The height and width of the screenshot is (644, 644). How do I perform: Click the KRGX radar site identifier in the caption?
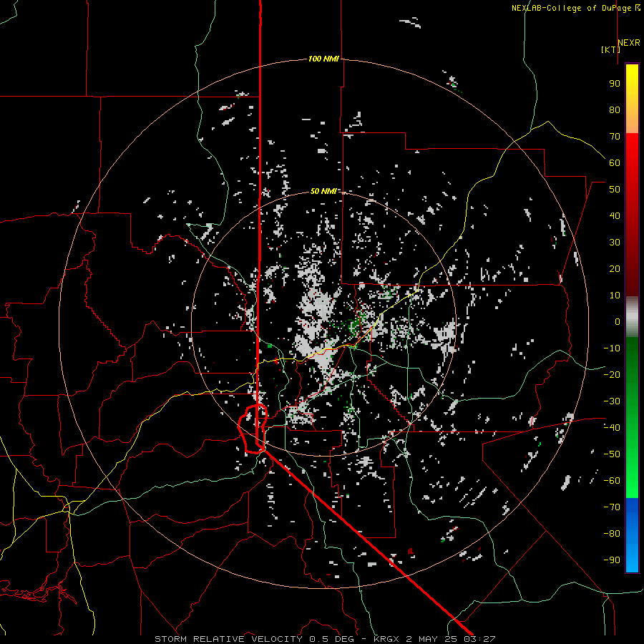pyautogui.click(x=386, y=639)
